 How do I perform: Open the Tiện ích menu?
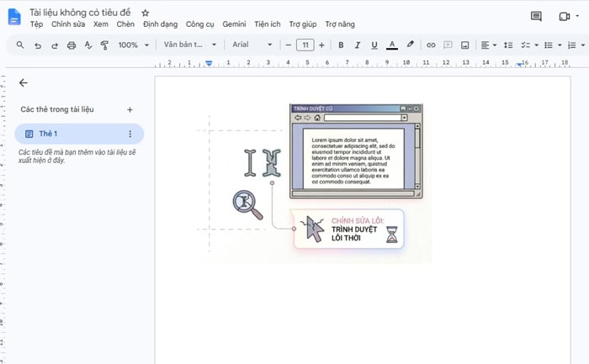[x=267, y=24]
